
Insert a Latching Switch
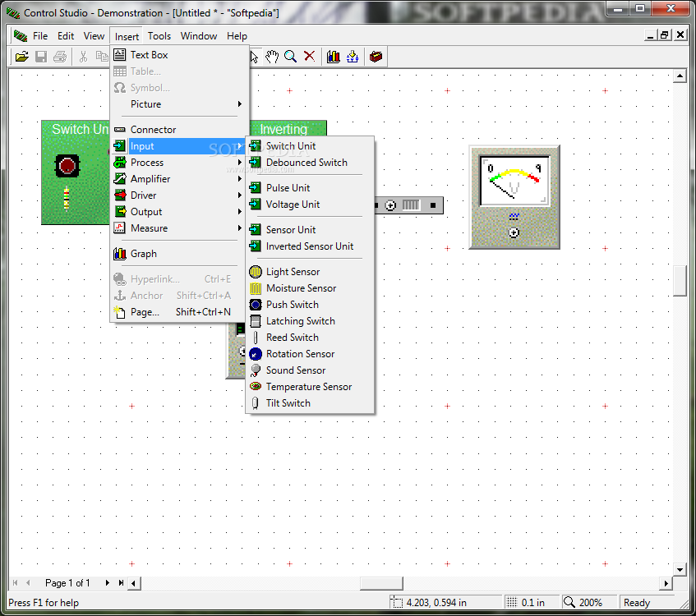310,321
